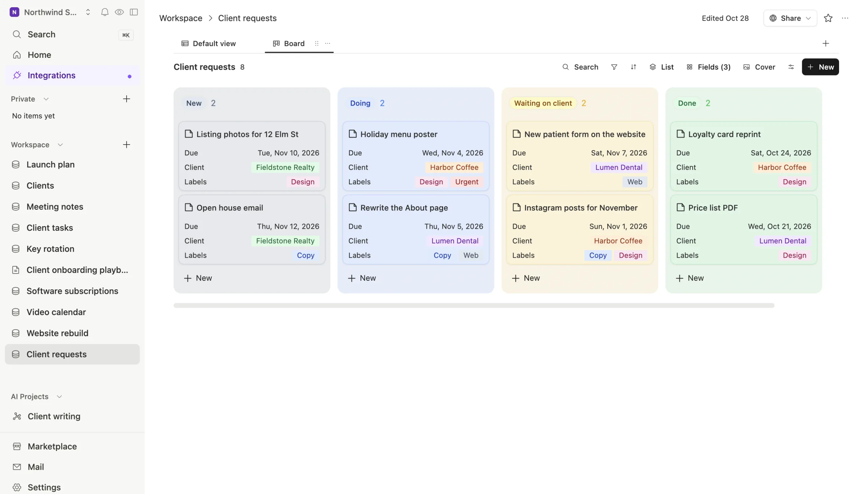Click Web label on New patient form card
The height and width of the screenshot is (494, 868).
pyautogui.click(x=635, y=182)
